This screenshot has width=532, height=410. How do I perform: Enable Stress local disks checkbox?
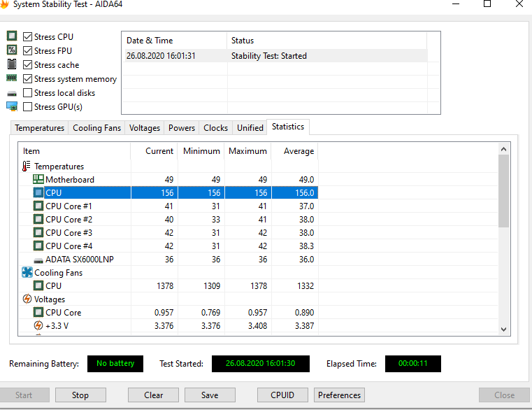click(x=27, y=93)
